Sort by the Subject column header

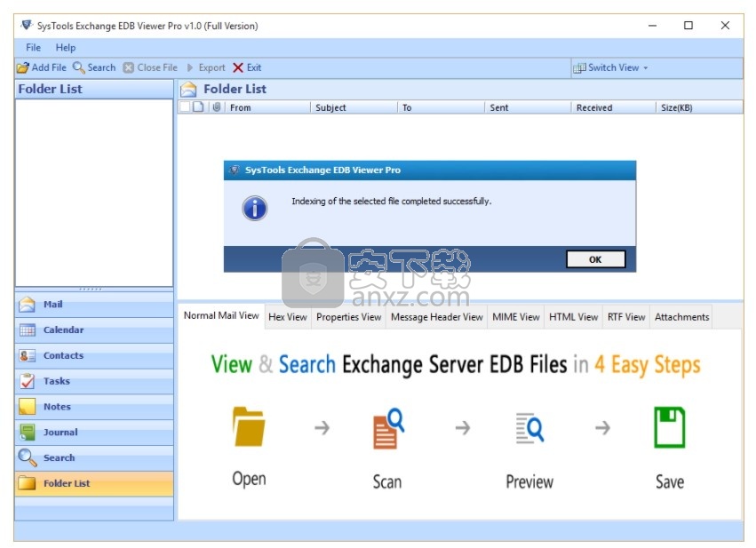click(x=354, y=107)
